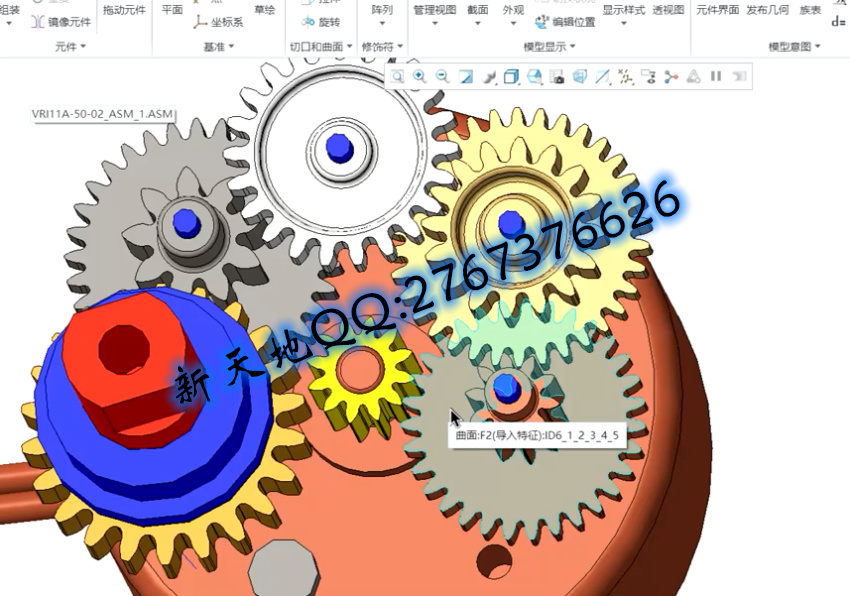
Task: Open the saved orientations icon
Action: pos(534,76)
